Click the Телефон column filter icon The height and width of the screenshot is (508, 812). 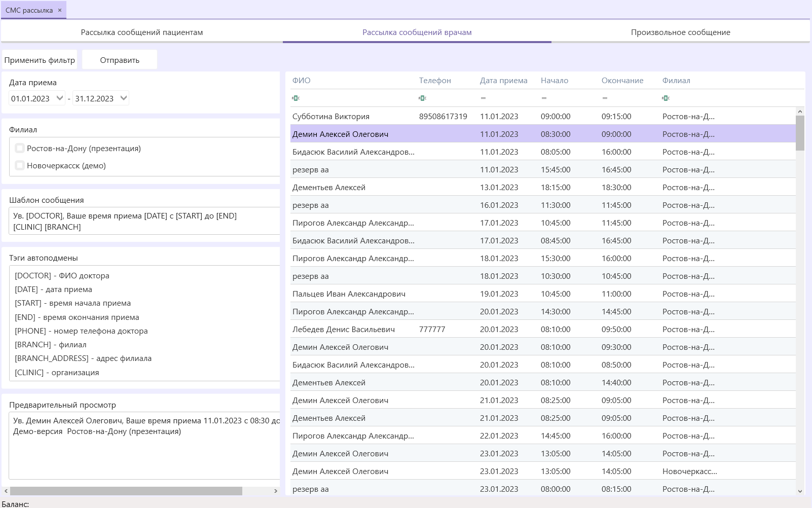(x=423, y=98)
